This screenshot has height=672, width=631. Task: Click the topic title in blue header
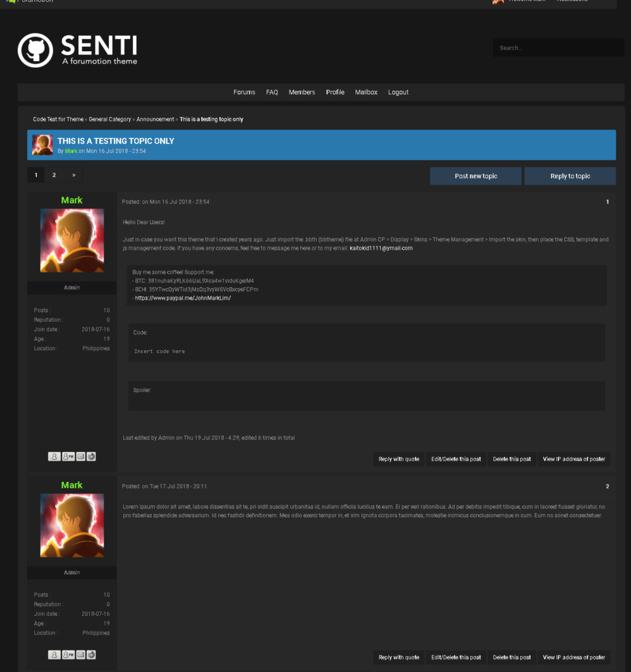coord(116,141)
